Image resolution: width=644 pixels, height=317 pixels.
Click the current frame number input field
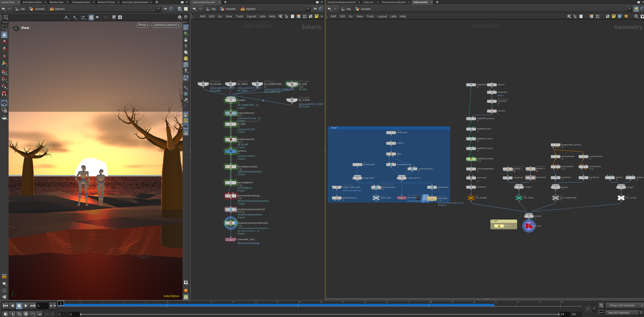pos(42,306)
